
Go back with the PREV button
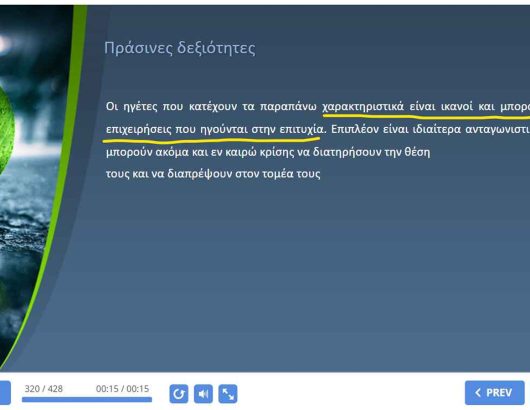coord(495,393)
